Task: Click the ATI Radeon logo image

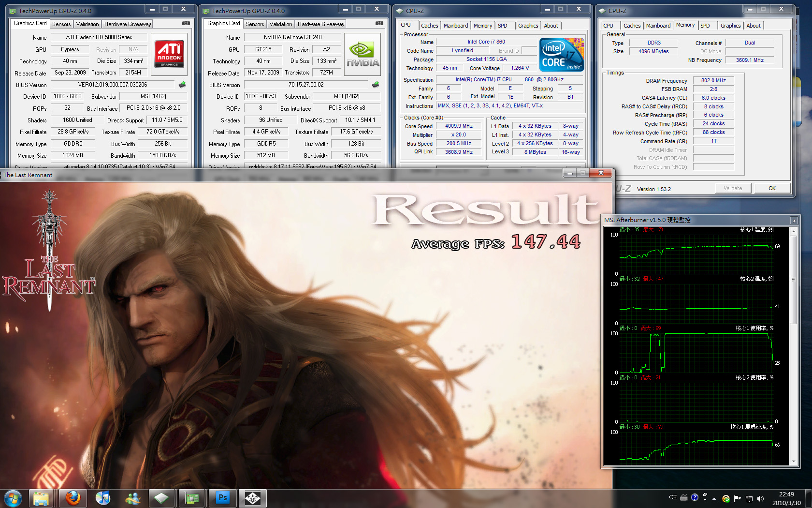Action: click(169, 54)
